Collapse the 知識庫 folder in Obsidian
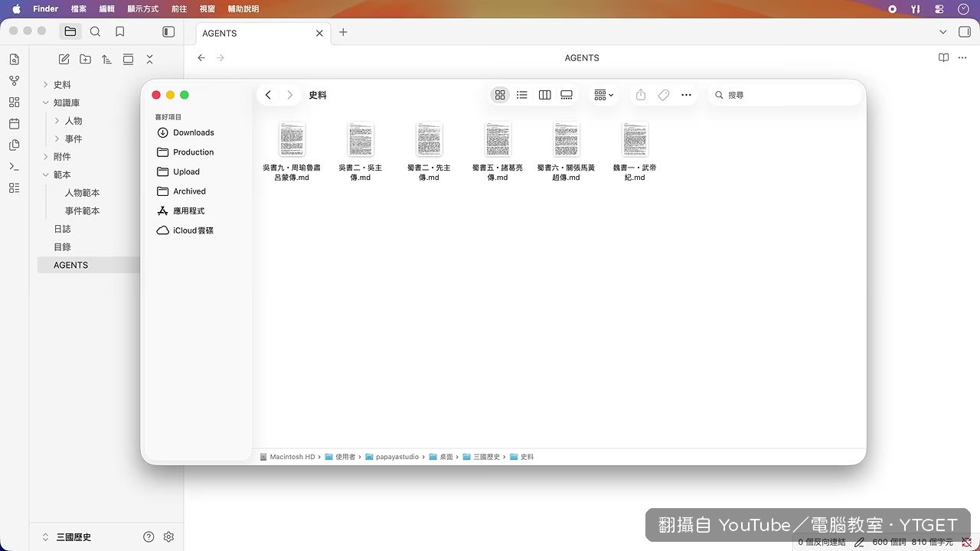Screen dimensions: 980x551 [x=45, y=103]
